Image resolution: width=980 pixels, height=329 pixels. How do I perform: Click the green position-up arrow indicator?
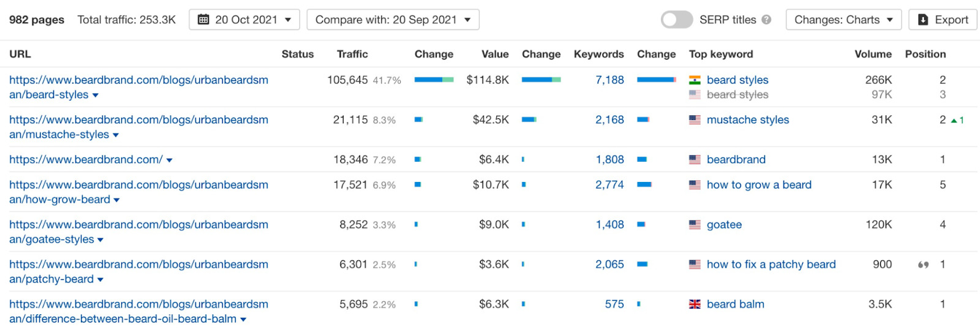pos(954,121)
